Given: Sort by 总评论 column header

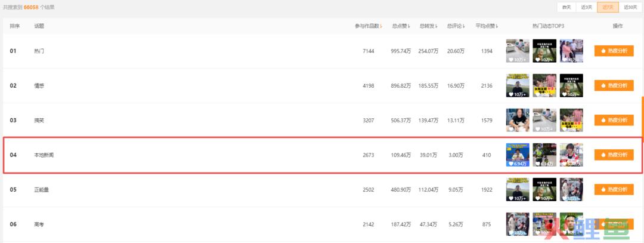Looking at the screenshot, I should tap(456, 26).
